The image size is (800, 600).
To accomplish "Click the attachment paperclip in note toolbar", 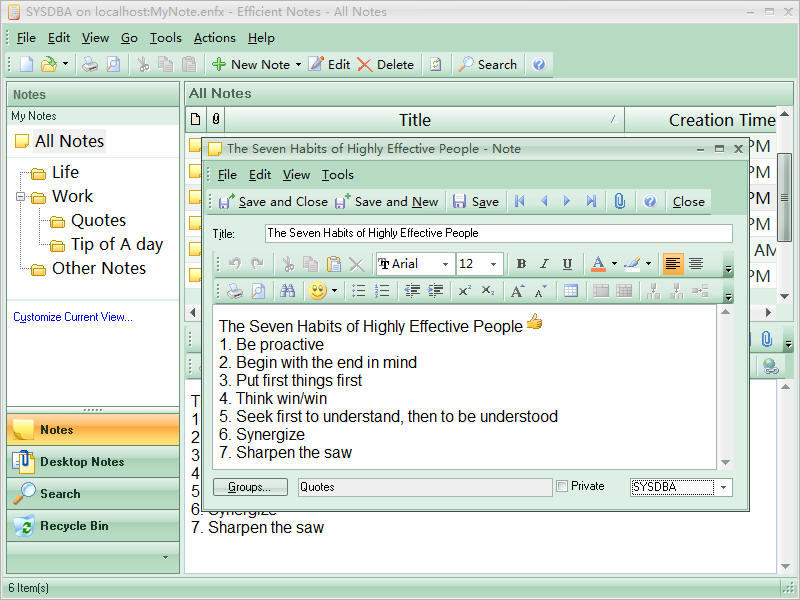I will (619, 201).
